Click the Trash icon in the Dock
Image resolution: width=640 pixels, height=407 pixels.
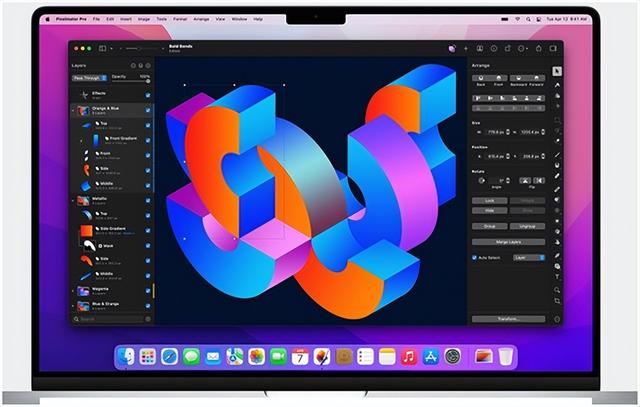tap(505, 357)
